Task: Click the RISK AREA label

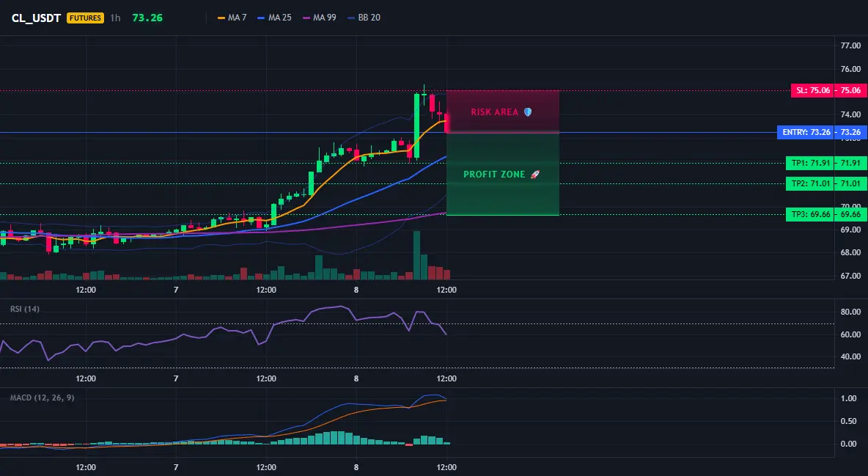Action: 494,112
